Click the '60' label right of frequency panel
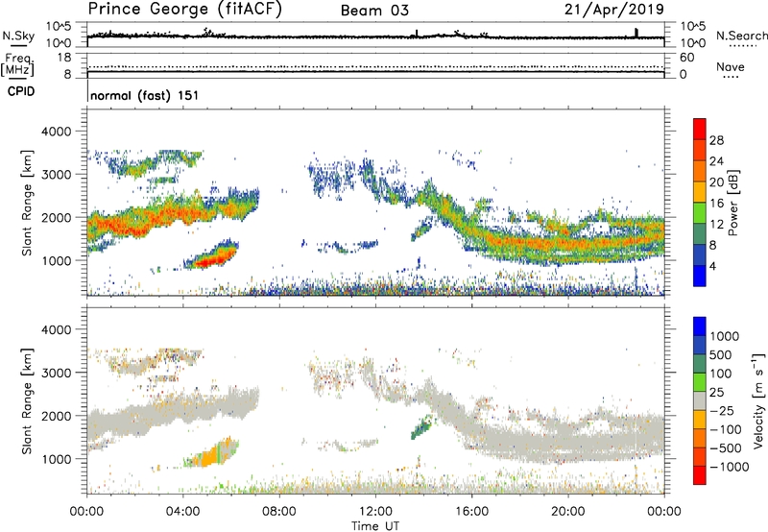 click(686, 58)
